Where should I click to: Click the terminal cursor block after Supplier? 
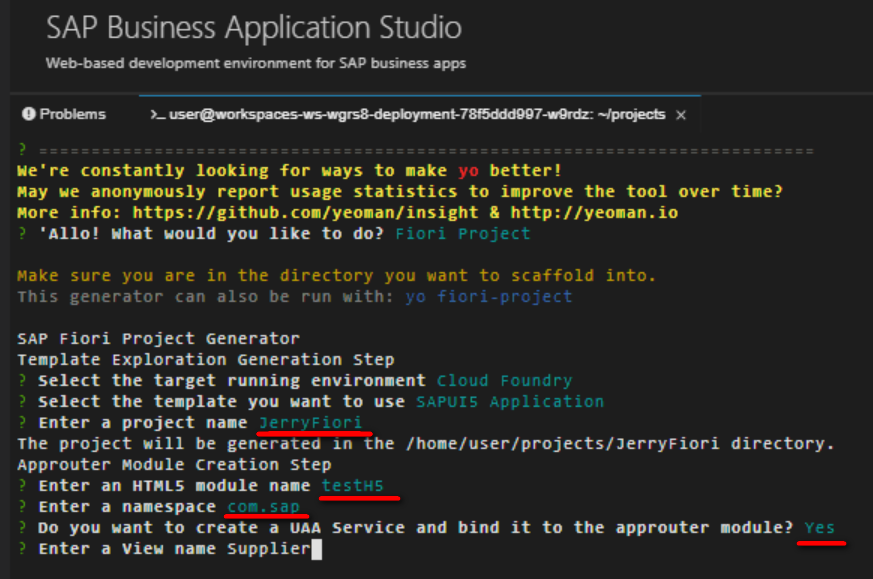coord(316,549)
